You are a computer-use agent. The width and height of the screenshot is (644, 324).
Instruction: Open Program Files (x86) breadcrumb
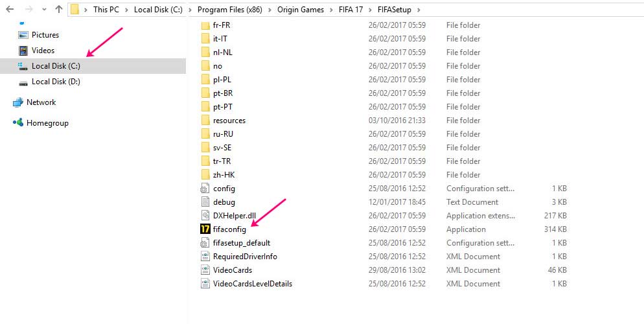pos(229,10)
